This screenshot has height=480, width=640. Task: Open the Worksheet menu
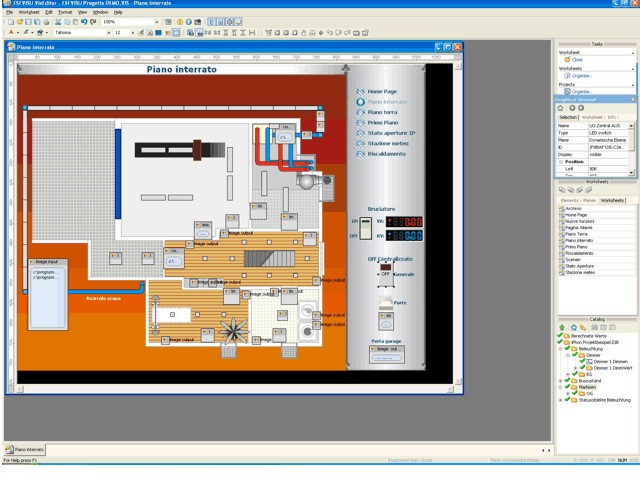tap(29, 12)
